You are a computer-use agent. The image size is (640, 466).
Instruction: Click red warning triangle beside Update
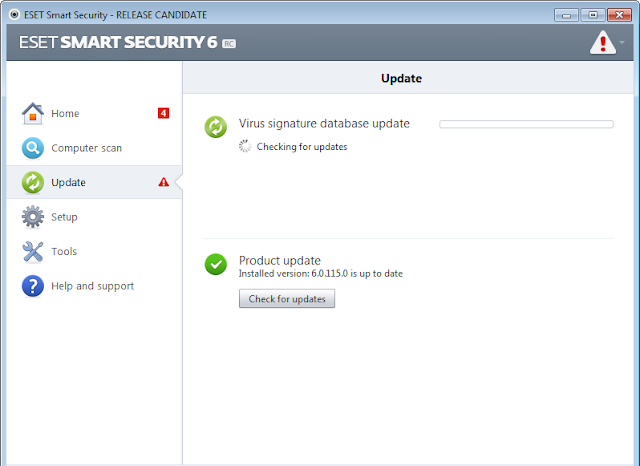164,182
